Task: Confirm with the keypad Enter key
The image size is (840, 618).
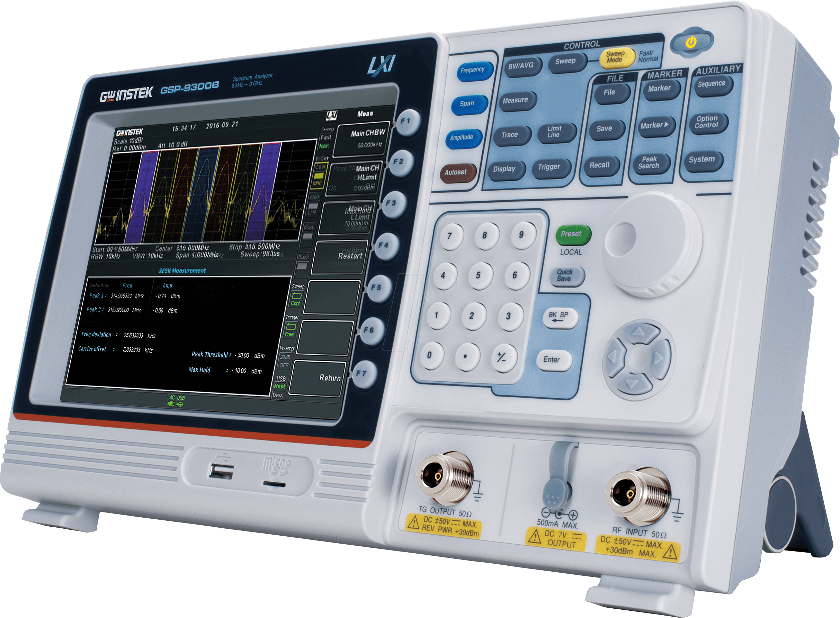Action: click(554, 360)
